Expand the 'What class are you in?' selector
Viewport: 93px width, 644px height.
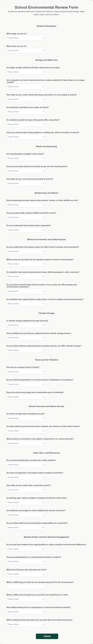click(26, 51)
